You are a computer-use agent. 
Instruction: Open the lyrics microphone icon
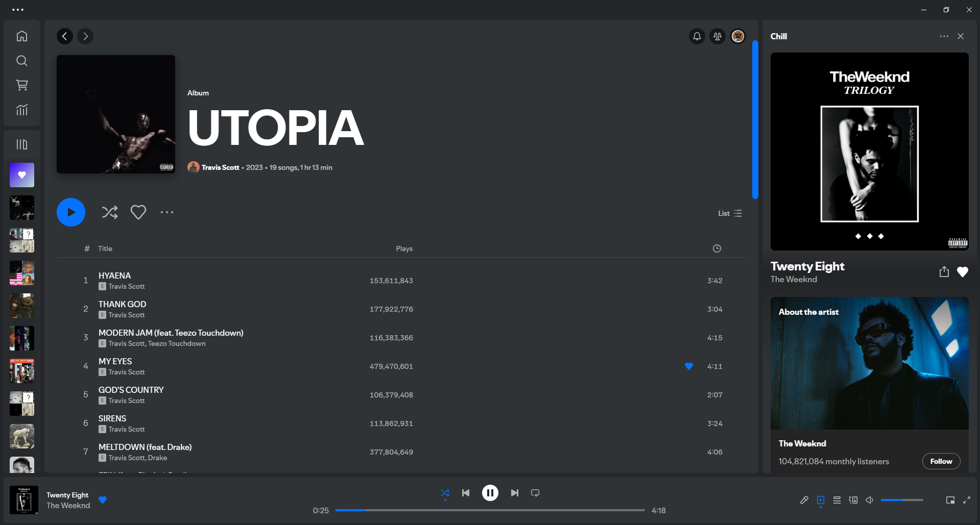[804, 500]
